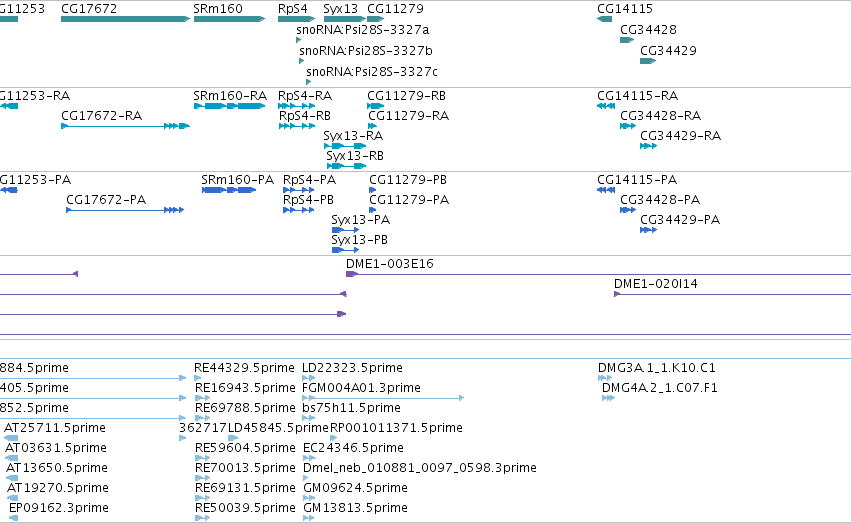Open the RpS4-RA transcript label
The image size is (851, 523).
pos(305,95)
